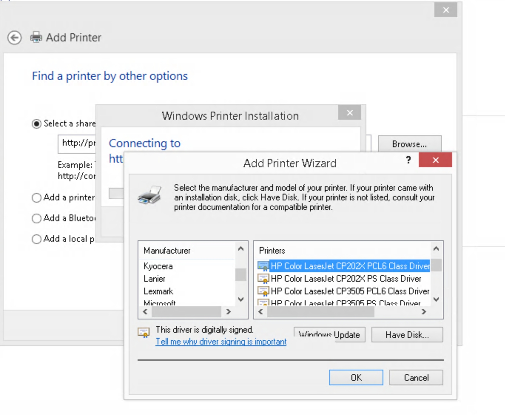Click the CP202X PS Class Driver icon
505x420 pixels.
(x=263, y=278)
